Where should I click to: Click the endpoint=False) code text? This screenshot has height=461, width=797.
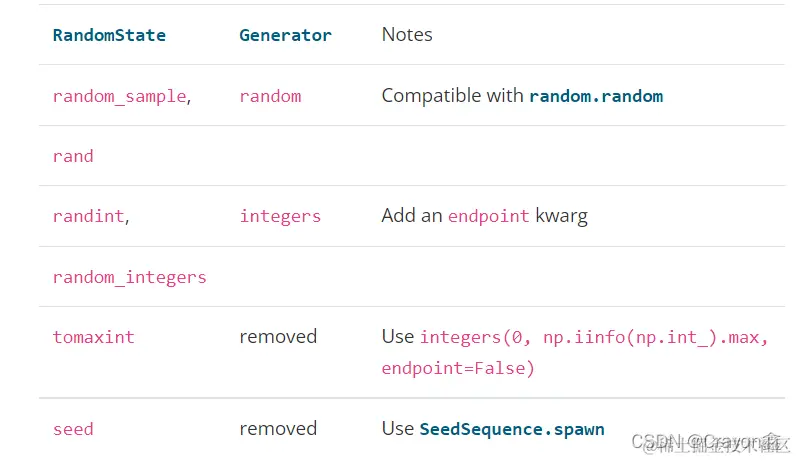pyautogui.click(x=458, y=369)
